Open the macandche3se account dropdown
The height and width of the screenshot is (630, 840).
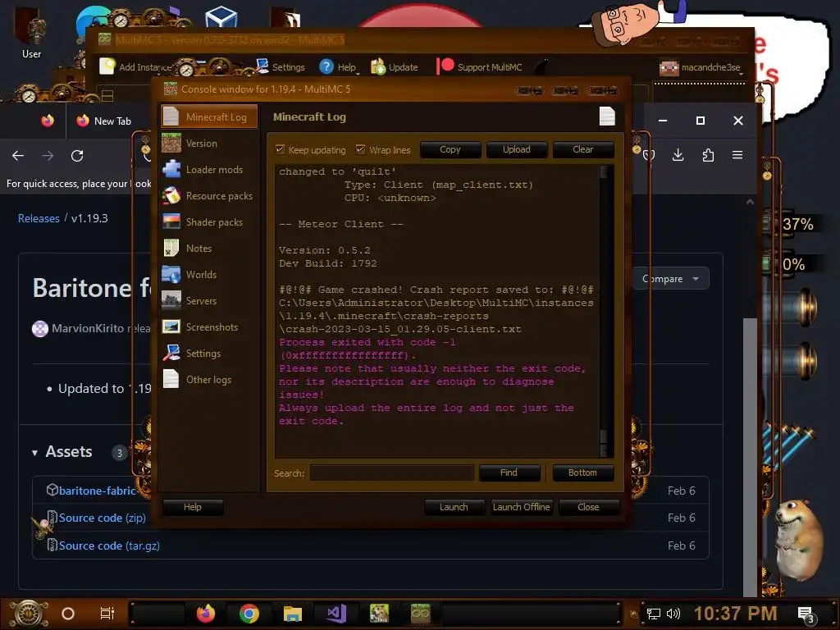702,67
